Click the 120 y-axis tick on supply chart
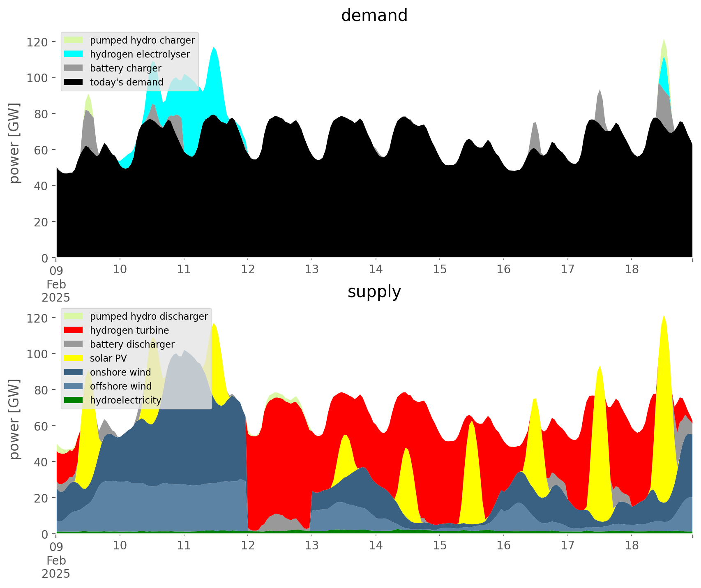Image resolution: width=701 pixels, height=588 pixels. click(x=37, y=318)
